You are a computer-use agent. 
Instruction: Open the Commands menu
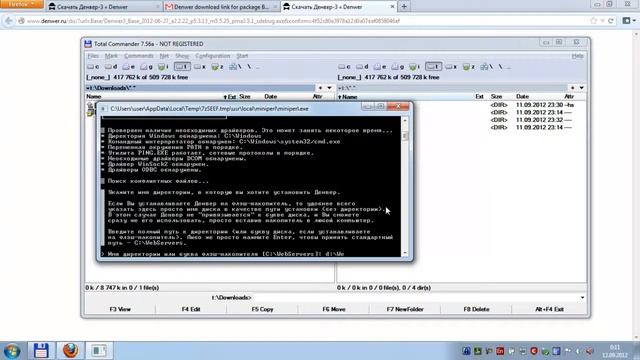tap(139, 56)
